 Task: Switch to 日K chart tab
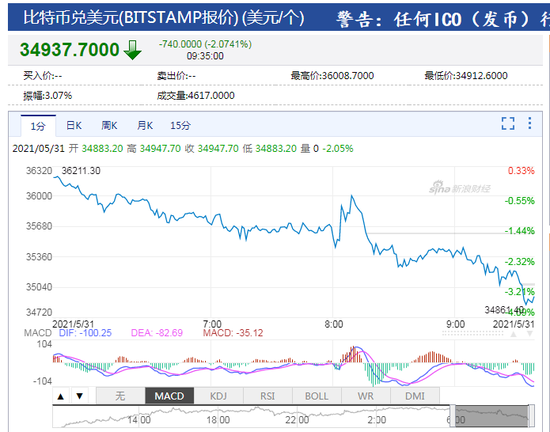click(74, 126)
